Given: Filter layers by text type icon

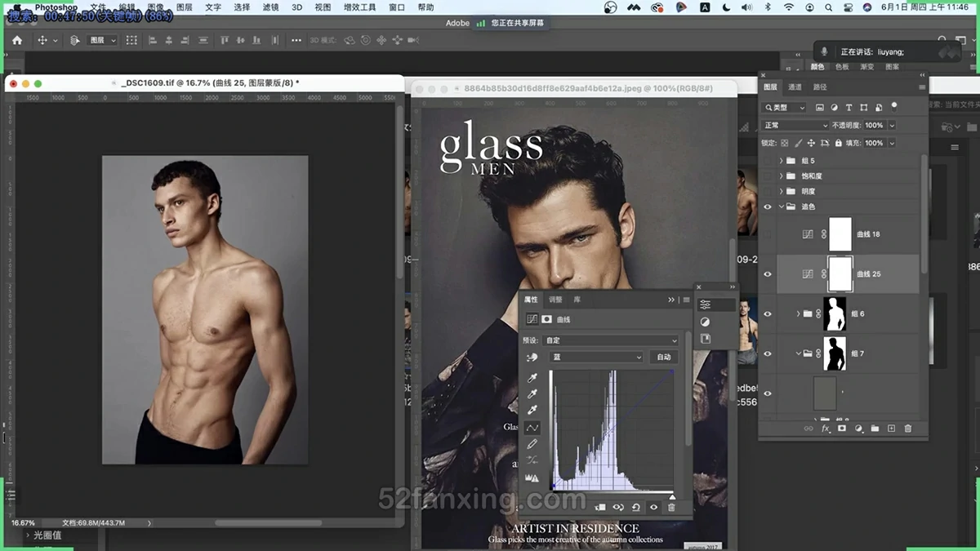Looking at the screenshot, I should tap(849, 108).
